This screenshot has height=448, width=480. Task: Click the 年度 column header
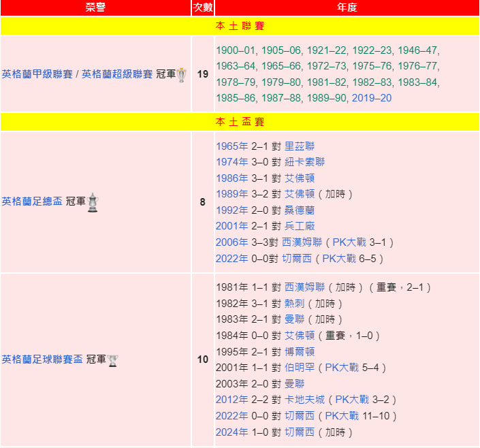point(347,7)
